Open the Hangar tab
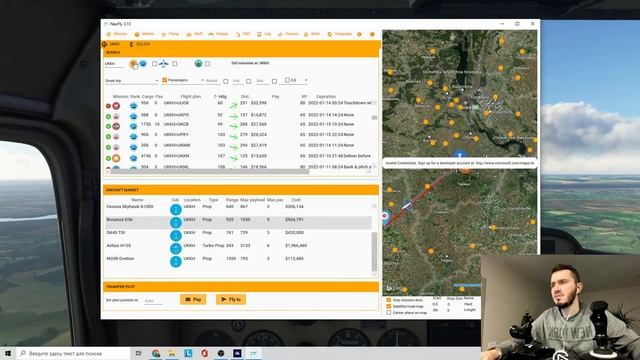Screen dimensions: 640x360 218,34
